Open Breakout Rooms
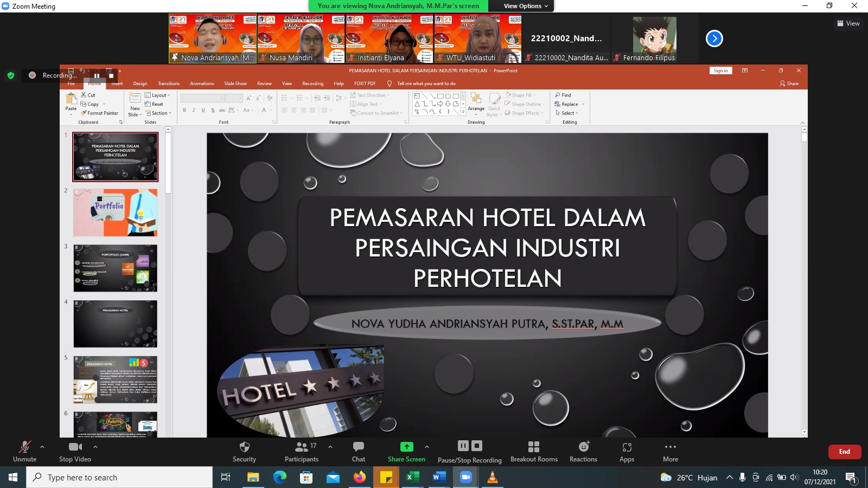The height and width of the screenshot is (488, 868). pos(534,451)
